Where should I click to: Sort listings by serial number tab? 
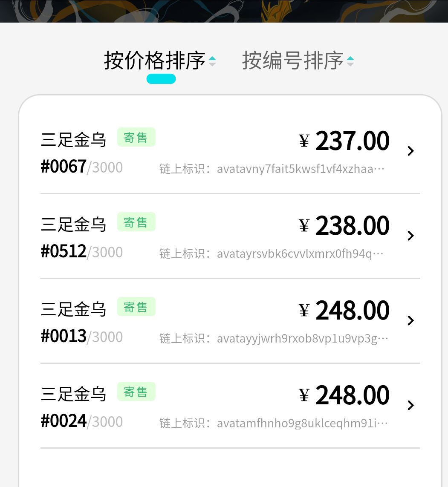[292, 61]
